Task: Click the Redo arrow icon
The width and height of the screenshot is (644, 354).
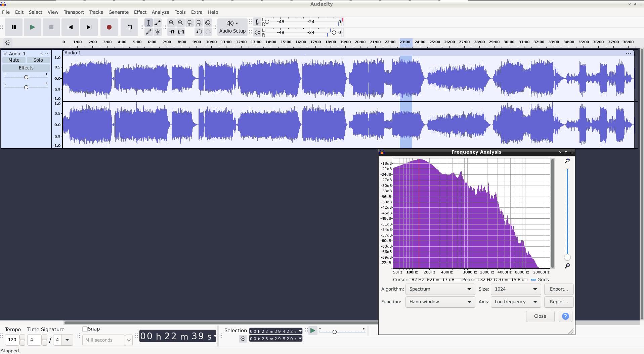Action: [208, 32]
